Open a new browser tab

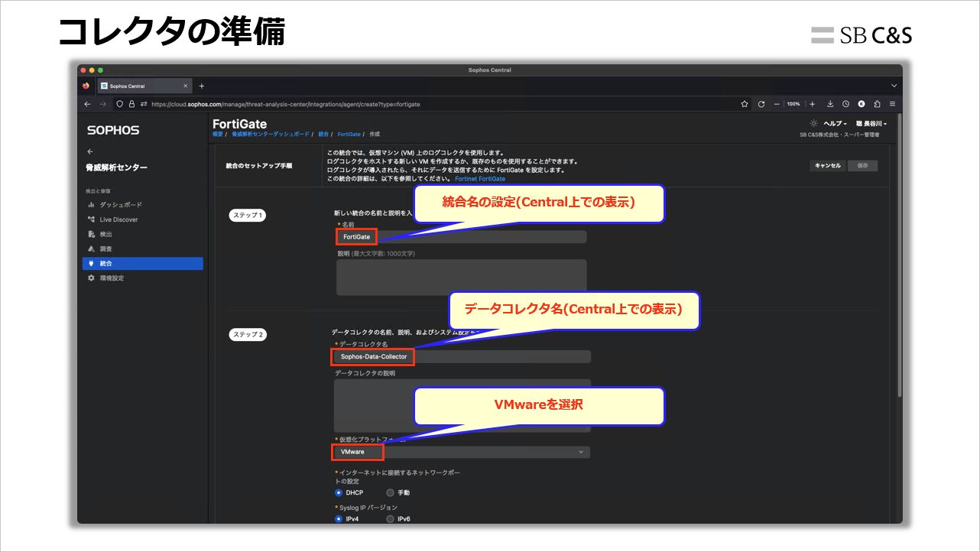(202, 86)
